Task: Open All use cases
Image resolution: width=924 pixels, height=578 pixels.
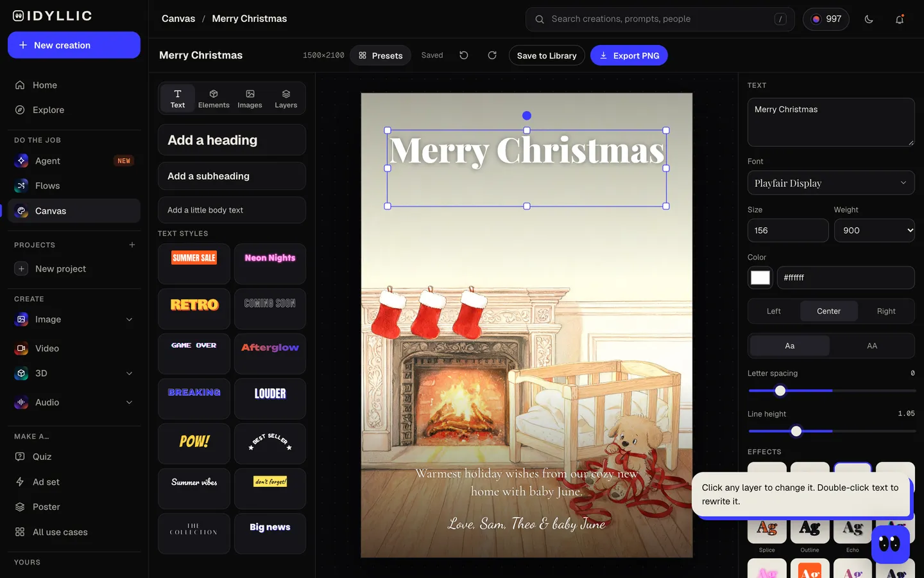Action: tap(74, 532)
